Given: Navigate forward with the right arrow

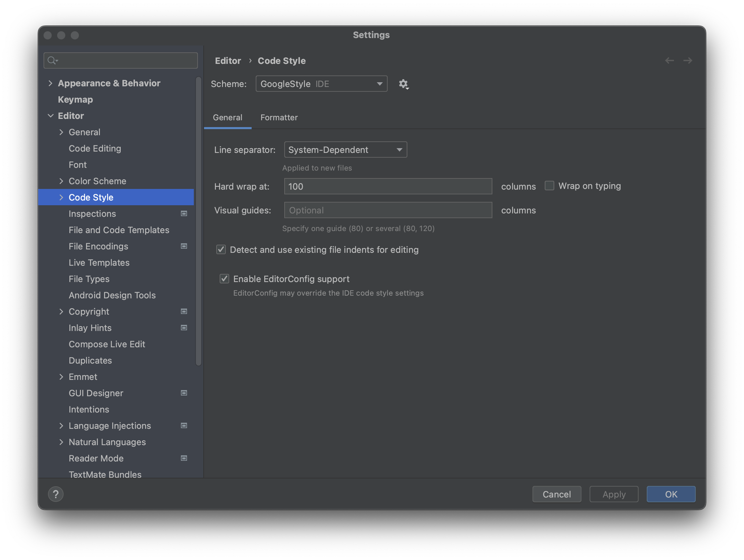Looking at the screenshot, I should coord(688,60).
